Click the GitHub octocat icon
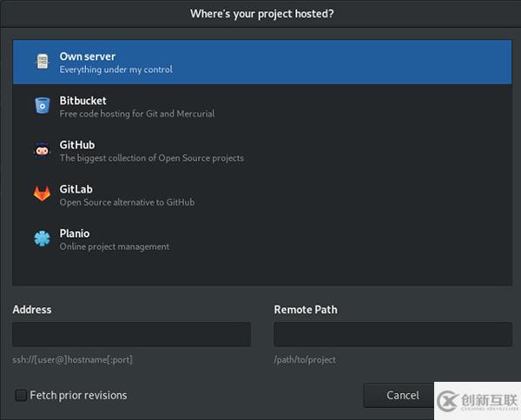The width and height of the screenshot is (521, 420). [x=42, y=150]
